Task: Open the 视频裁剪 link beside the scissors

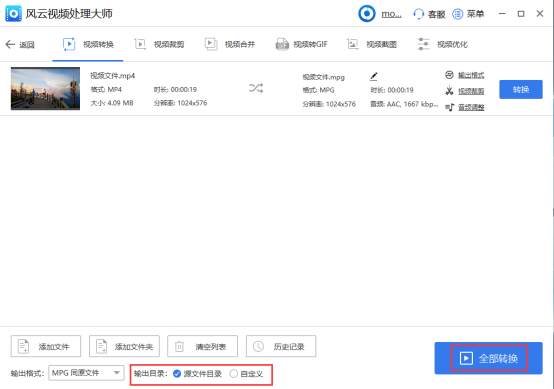Action: tap(471, 91)
